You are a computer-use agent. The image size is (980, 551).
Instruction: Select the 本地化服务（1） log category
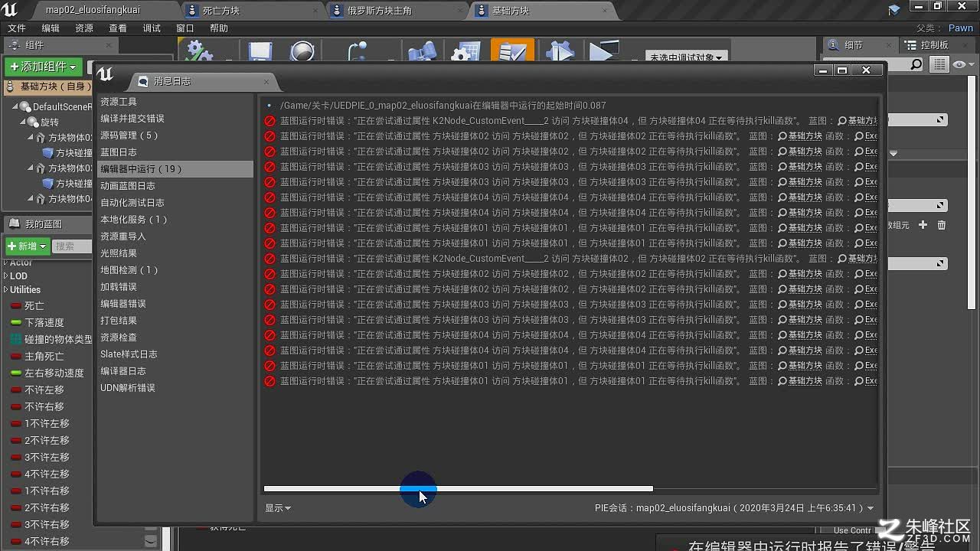pyautogui.click(x=175, y=220)
